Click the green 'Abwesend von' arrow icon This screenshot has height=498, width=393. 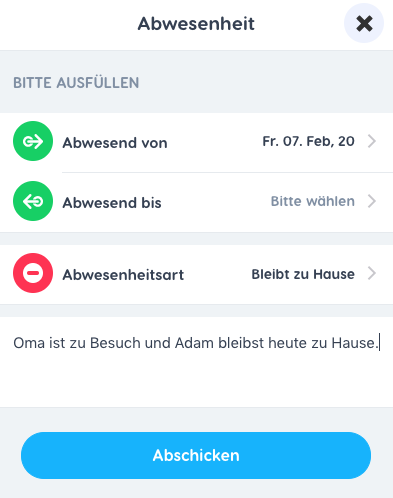pyautogui.click(x=33, y=141)
